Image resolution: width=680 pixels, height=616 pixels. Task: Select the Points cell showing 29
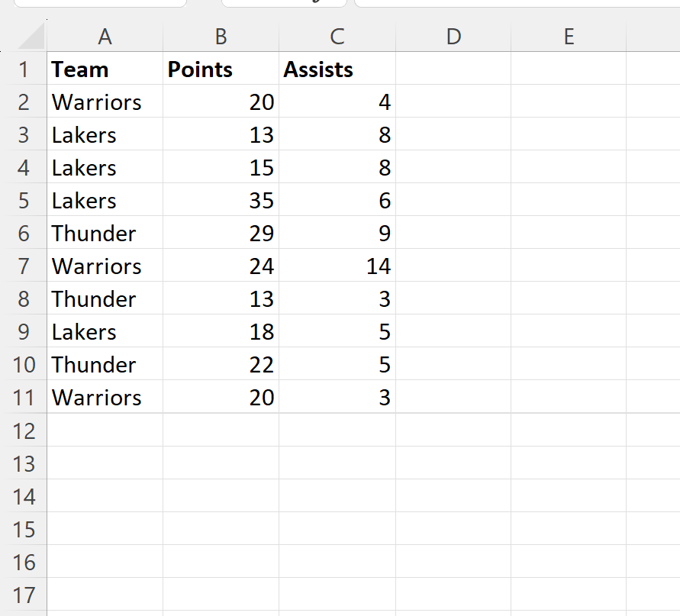[x=221, y=234]
